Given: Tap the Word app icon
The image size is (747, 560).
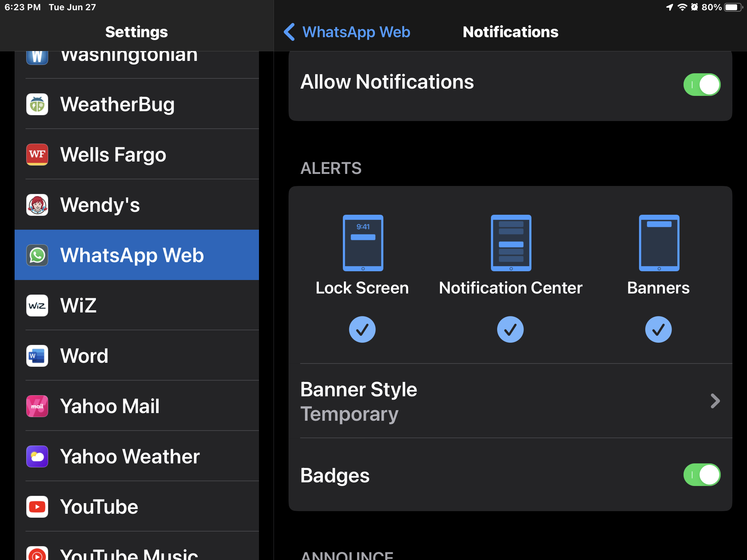Looking at the screenshot, I should click(37, 356).
